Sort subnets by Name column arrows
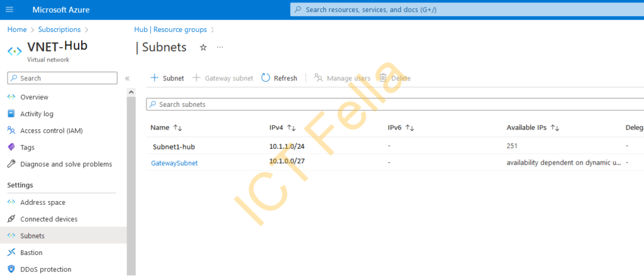 [x=177, y=128]
